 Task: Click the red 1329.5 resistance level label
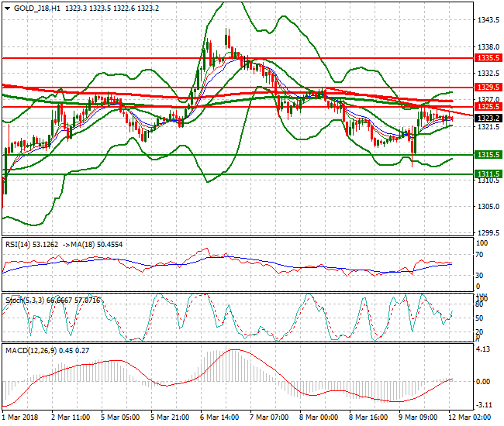coord(488,88)
